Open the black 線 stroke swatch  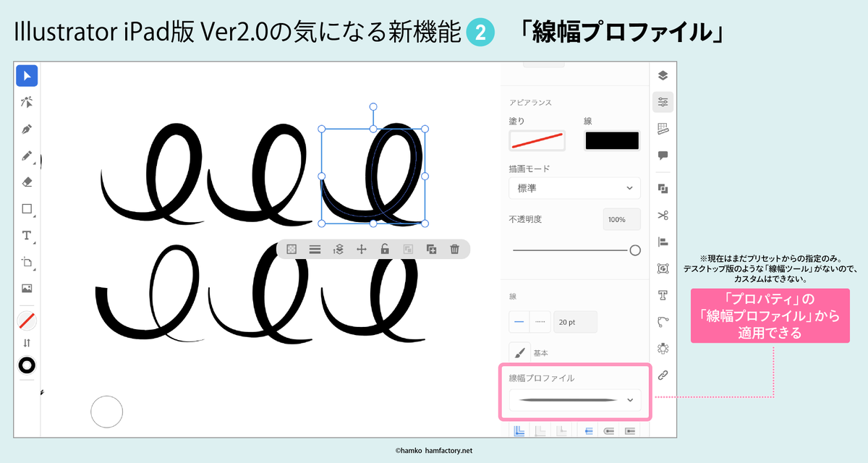(x=612, y=140)
